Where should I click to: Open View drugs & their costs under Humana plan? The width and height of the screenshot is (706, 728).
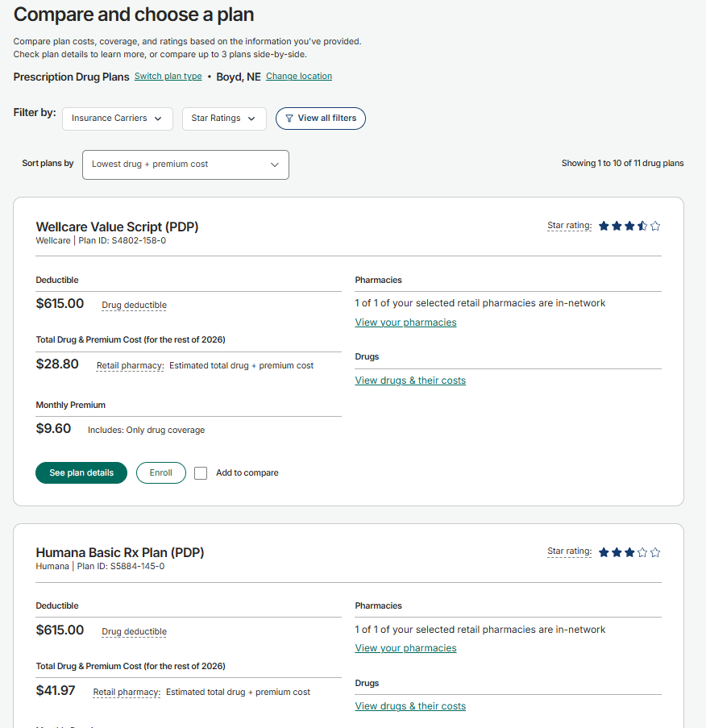(x=410, y=706)
